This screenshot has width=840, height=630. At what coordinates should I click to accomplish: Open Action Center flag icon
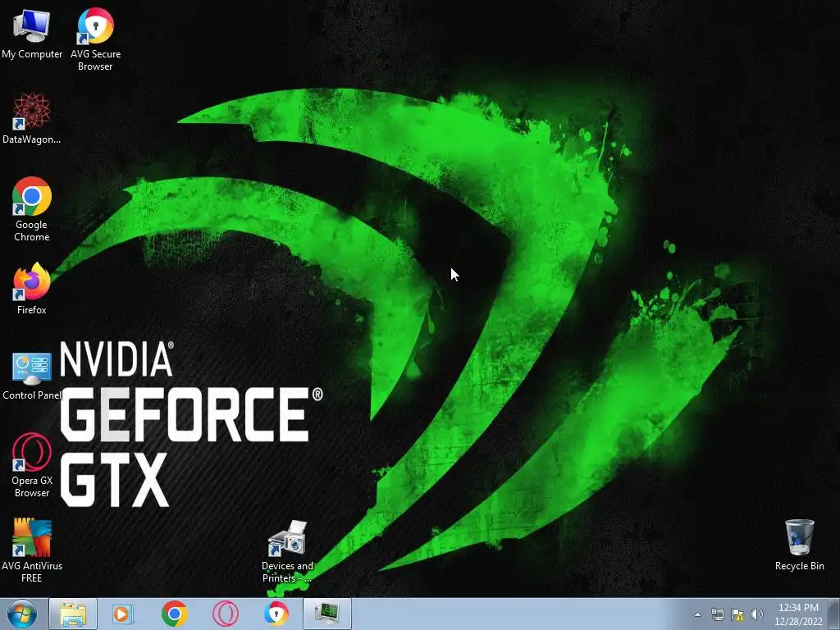pyautogui.click(x=737, y=614)
